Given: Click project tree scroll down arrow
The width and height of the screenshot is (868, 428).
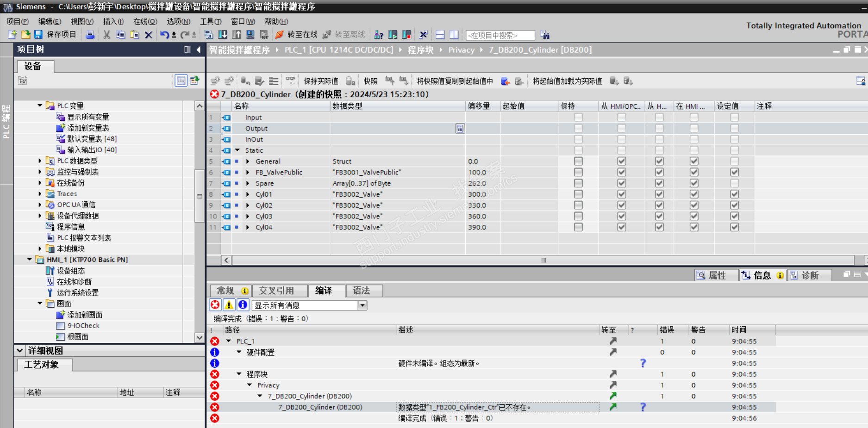Looking at the screenshot, I should pyautogui.click(x=200, y=337).
